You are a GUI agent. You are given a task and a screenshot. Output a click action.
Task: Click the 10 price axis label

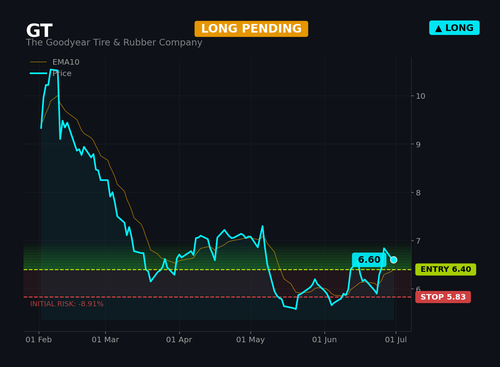pyautogui.click(x=420, y=96)
